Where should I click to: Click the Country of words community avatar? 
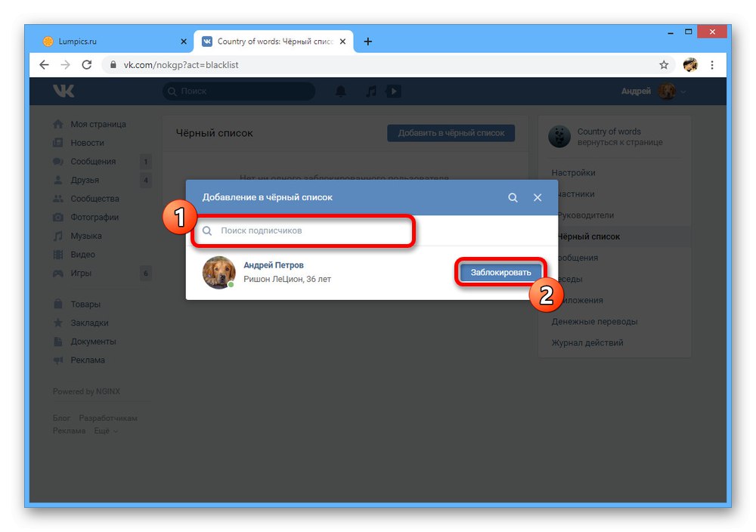click(559, 137)
